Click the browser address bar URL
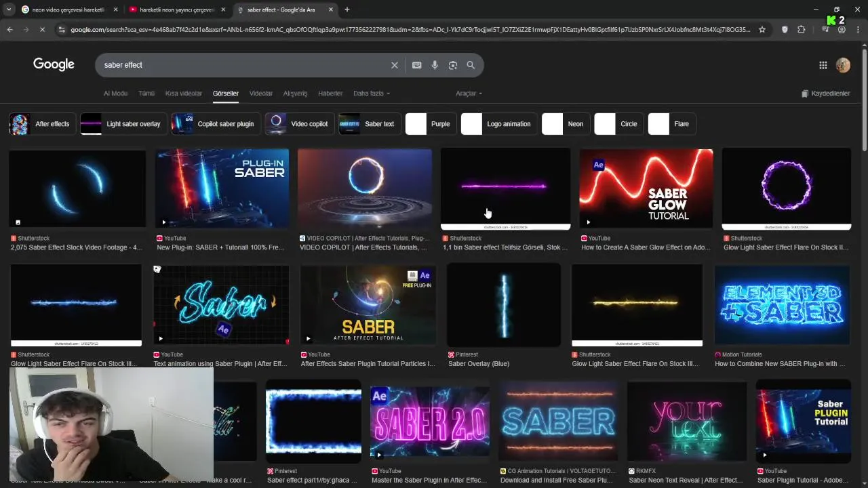The height and width of the screenshot is (488, 868). 410,30
